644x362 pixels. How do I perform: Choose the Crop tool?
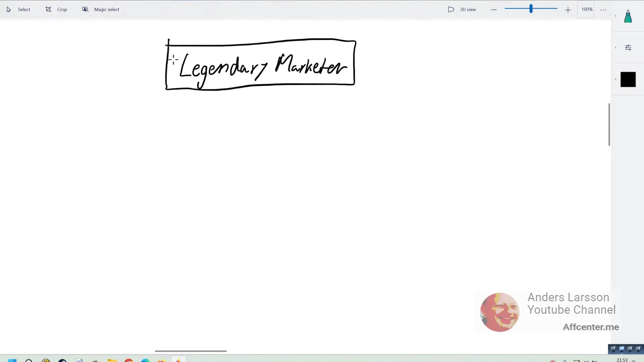point(56,9)
